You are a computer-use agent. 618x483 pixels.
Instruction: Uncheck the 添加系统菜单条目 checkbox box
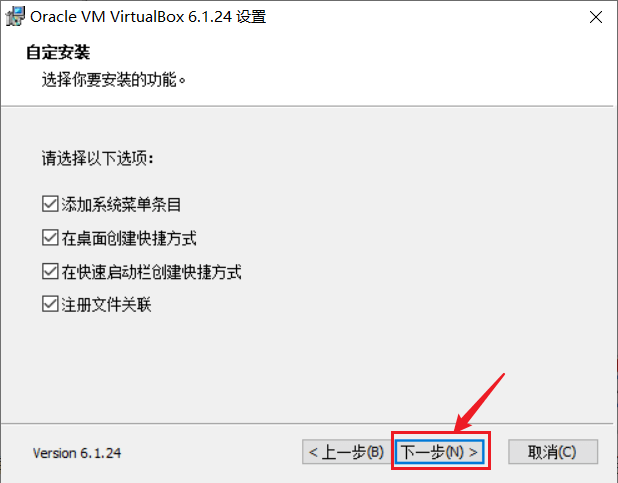point(50,204)
